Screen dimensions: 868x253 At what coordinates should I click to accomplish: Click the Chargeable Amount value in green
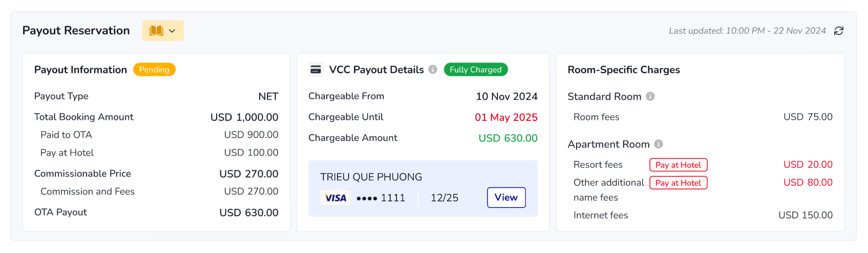click(x=508, y=138)
